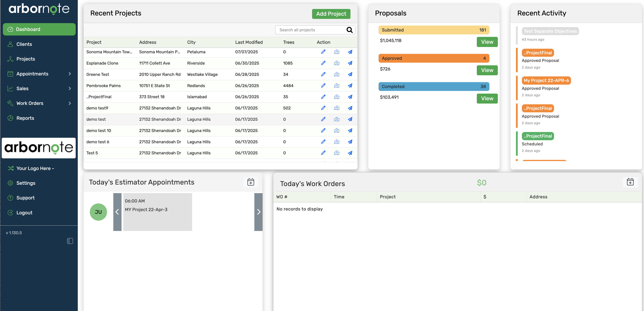Expand the Appointments menu

click(32, 74)
